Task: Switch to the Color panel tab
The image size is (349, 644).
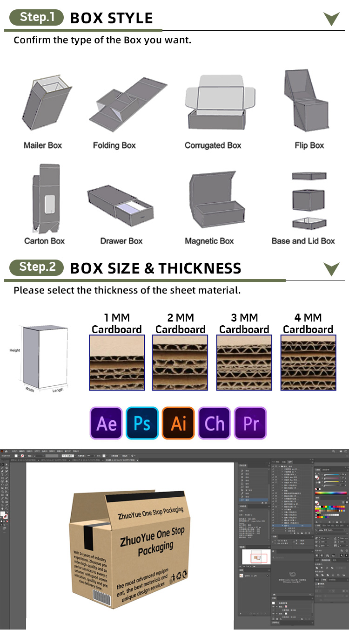Action: [318, 470]
